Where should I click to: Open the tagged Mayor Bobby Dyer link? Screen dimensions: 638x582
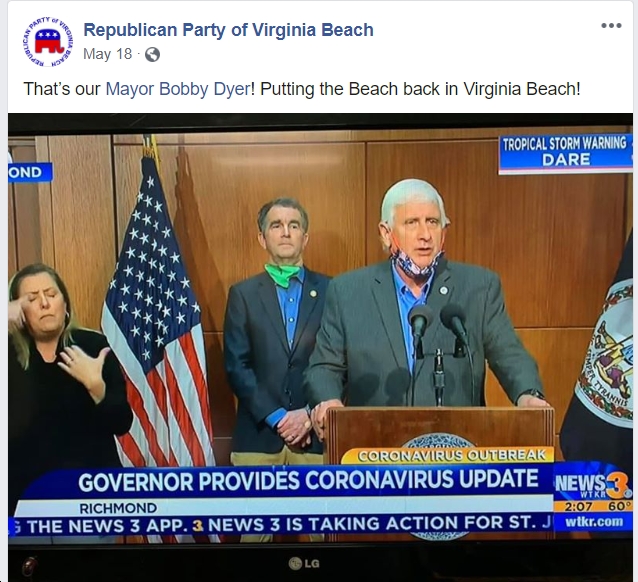pos(177,89)
